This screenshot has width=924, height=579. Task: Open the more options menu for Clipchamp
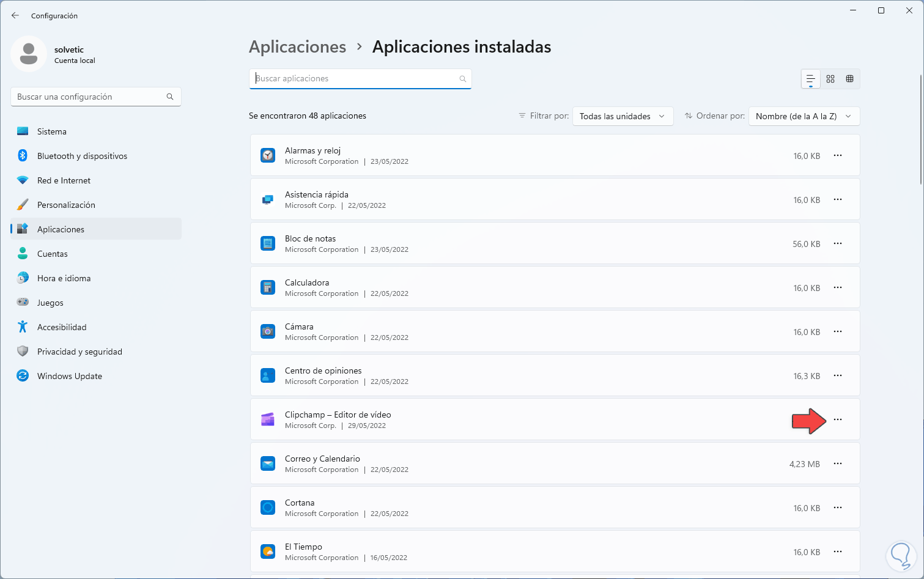[838, 420]
